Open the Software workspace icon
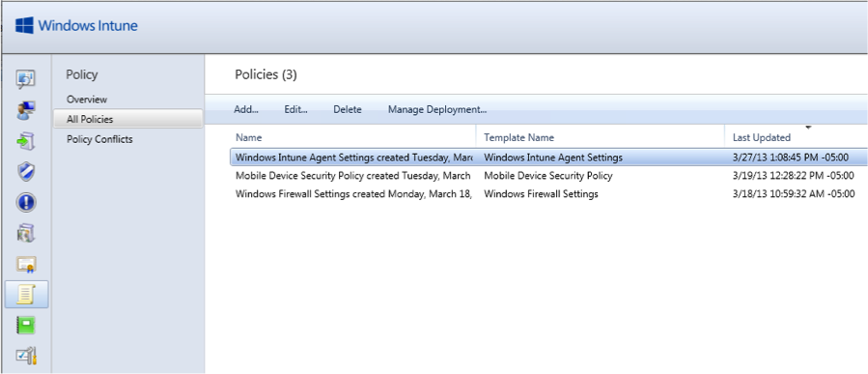868x374 pixels. tap(26, 233)
